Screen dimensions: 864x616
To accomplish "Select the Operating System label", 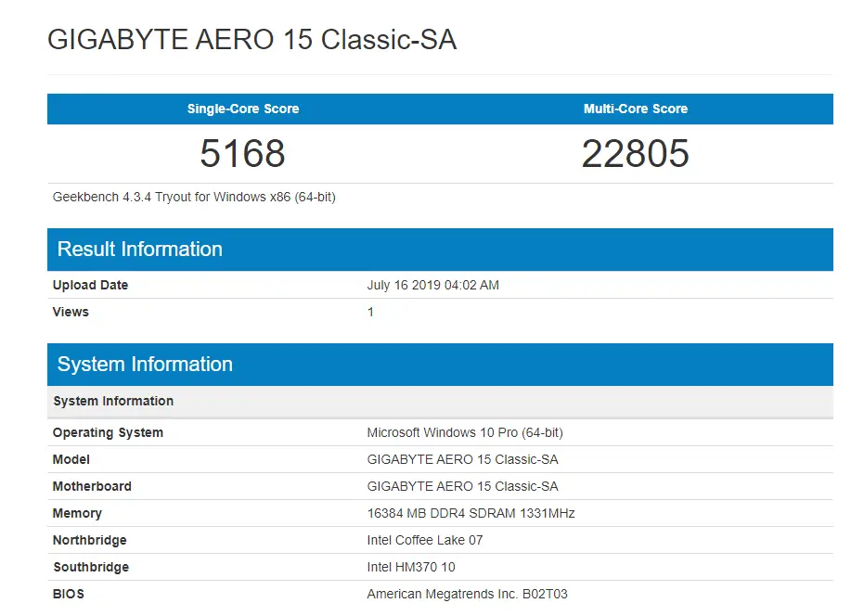I will point(108,432).
